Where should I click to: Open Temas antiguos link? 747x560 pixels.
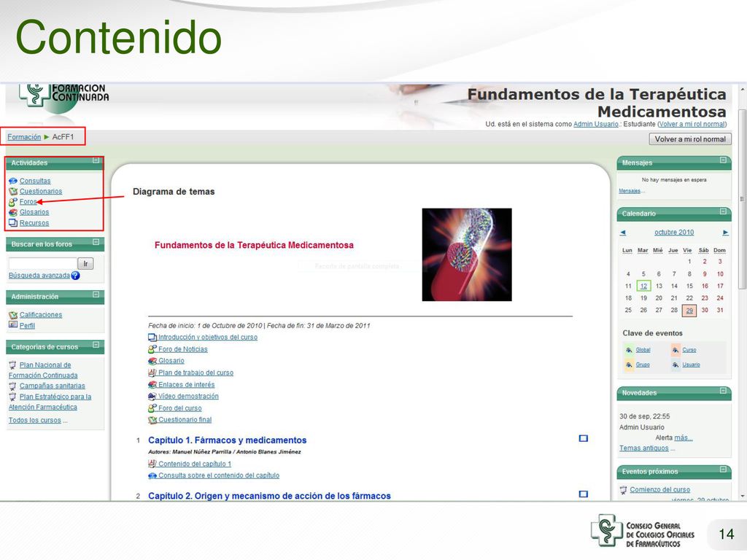pos(643,448)
